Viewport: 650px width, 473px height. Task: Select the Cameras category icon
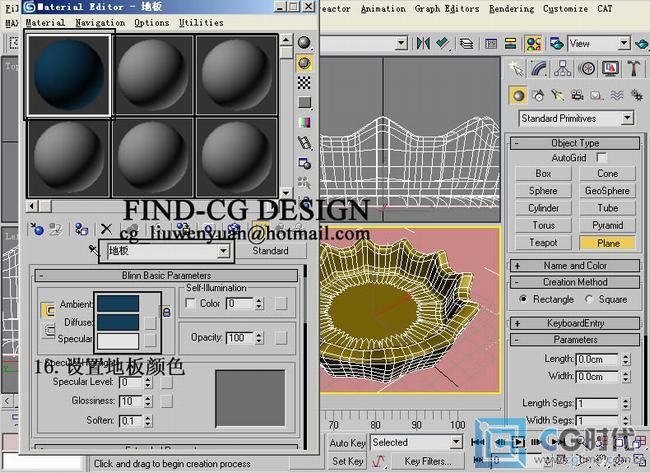[577, 95]
